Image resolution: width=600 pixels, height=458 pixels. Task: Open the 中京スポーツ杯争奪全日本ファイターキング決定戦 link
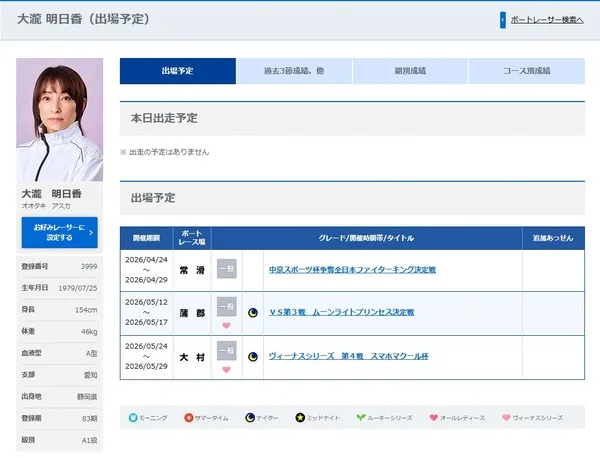point(352,270)
